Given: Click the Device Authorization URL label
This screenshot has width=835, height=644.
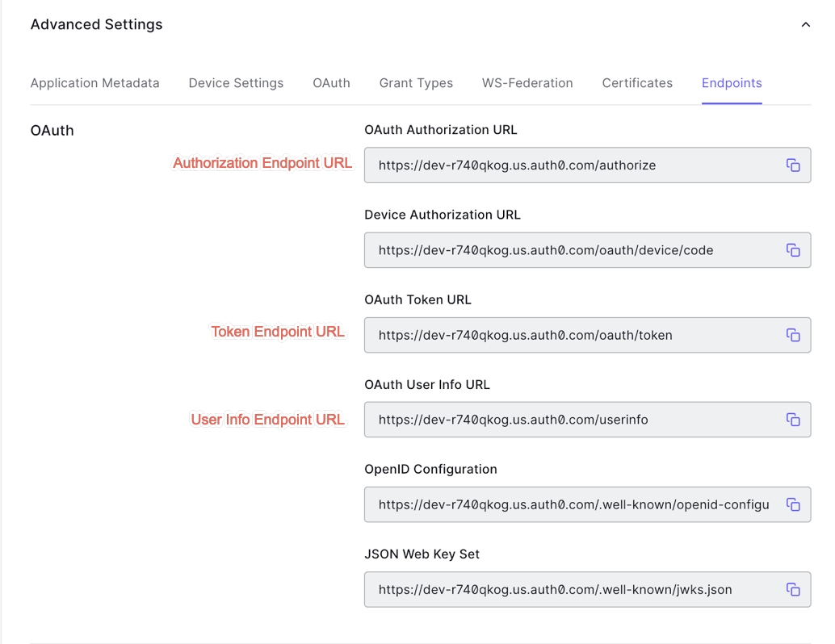Looking at the screenshot, I should [x=442, y=215].
